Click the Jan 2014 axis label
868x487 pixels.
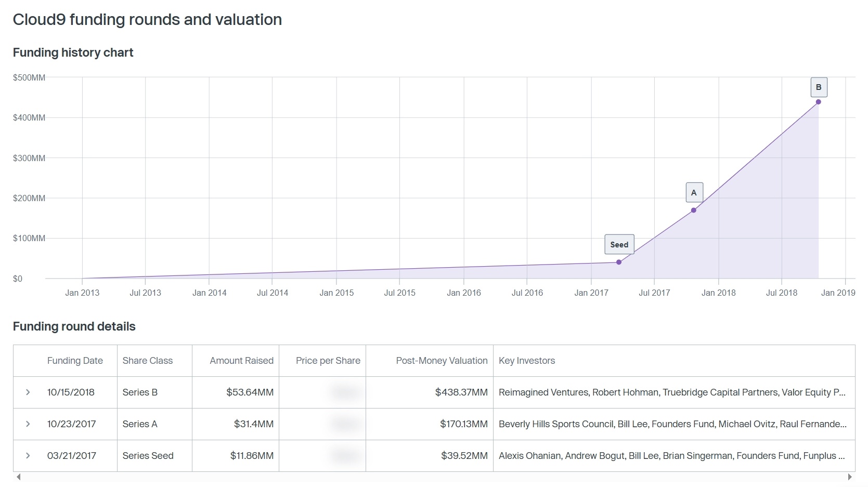[210, 293]
